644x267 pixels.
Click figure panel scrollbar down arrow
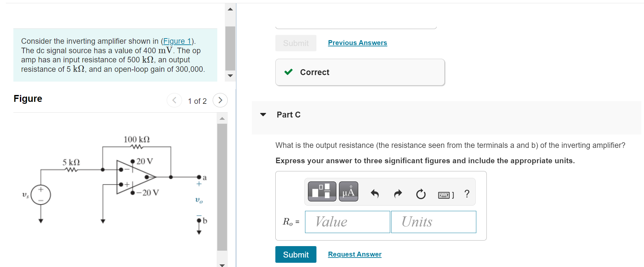[x=222, y=265]
